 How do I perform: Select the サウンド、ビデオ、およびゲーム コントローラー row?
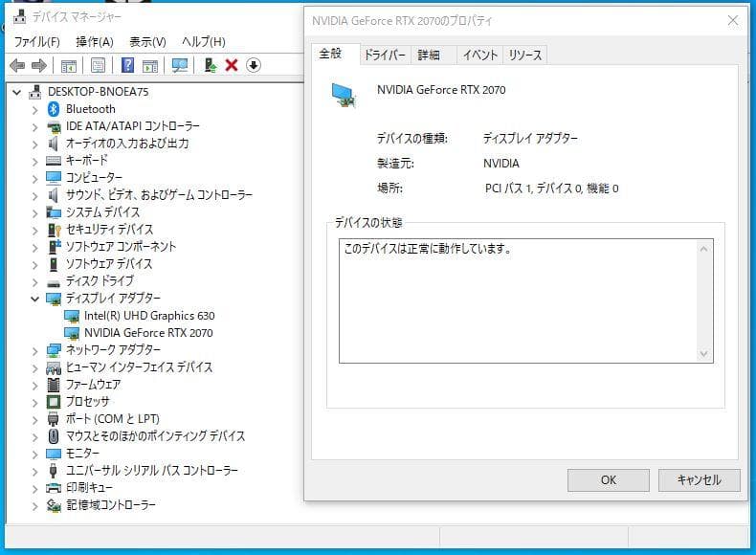coord(159,195)
